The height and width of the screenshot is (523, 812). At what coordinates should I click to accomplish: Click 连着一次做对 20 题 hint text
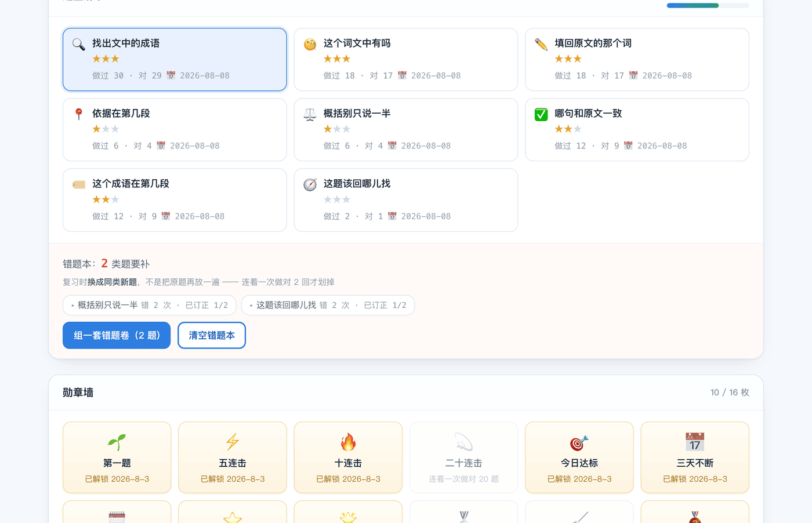coord(464,479)
